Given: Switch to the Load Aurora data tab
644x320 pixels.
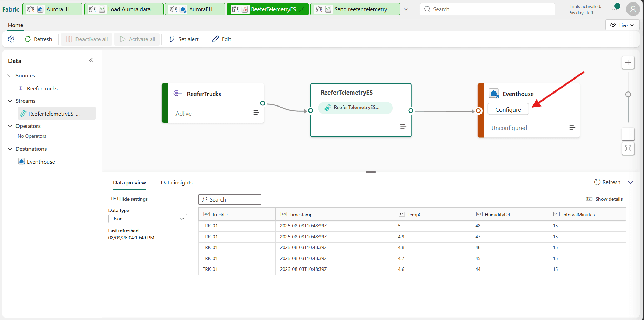Looking at the screenshot, I should tap(124, 9).
